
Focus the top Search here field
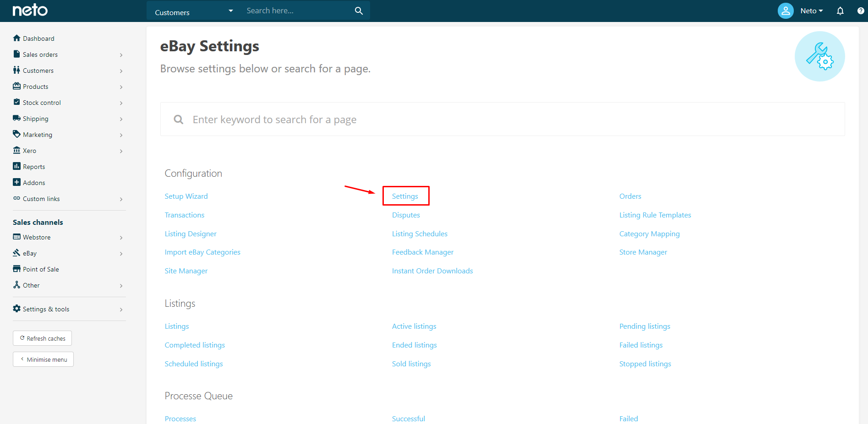(x=298, y=11)
